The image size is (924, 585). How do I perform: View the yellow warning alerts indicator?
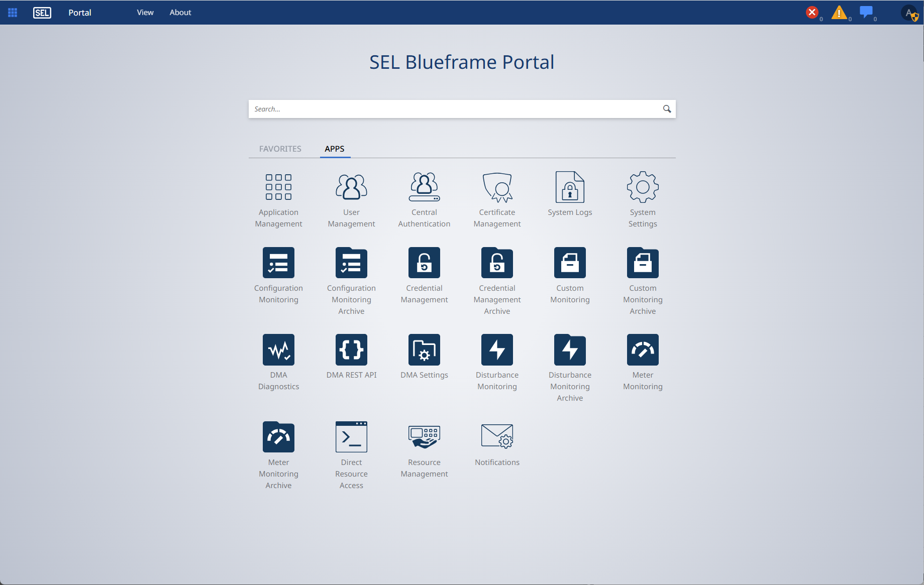pos(839,13)
